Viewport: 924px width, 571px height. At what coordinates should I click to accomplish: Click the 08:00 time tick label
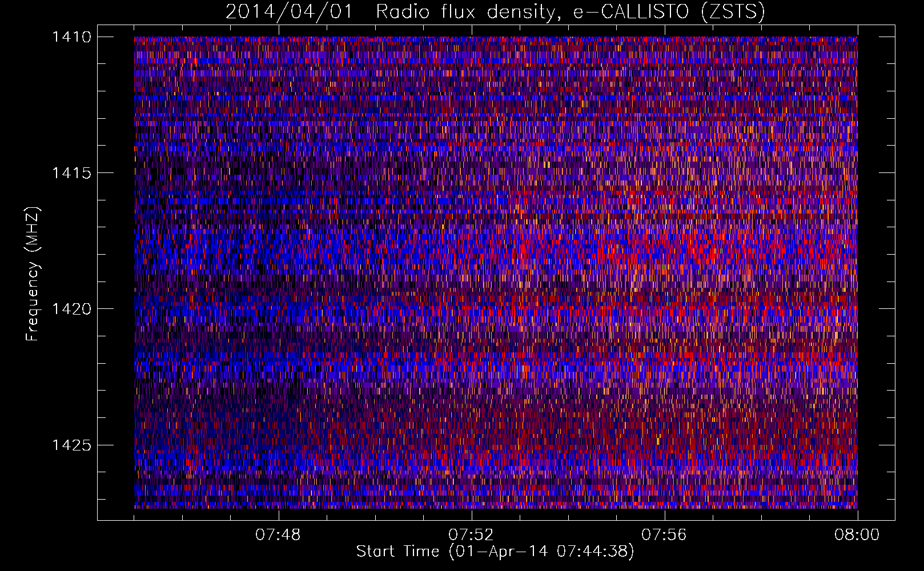[857, 535]
